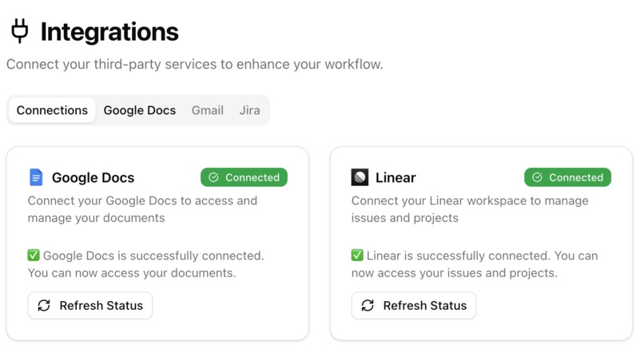The height and width of the screenshot is (357, 644).
Task: Open the Gmail tab
Action: pyautogui.click(x=208, y=110)
